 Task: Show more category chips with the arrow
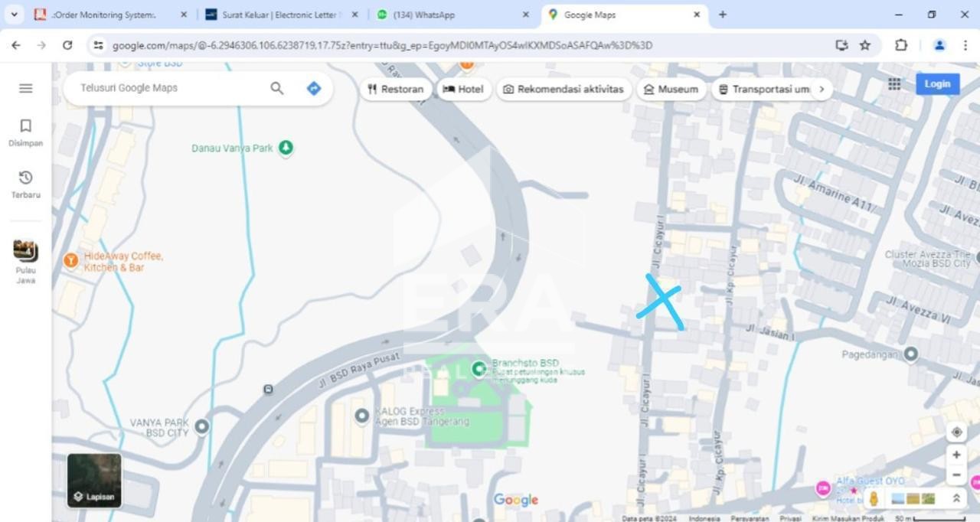click(822, 89)
